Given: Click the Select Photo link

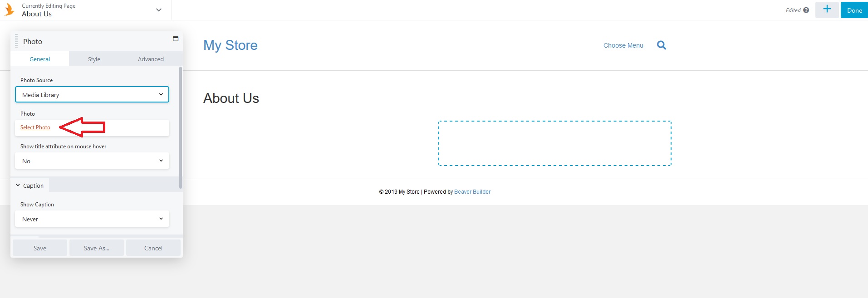Looking at the screenshot, I should point(35,127).
